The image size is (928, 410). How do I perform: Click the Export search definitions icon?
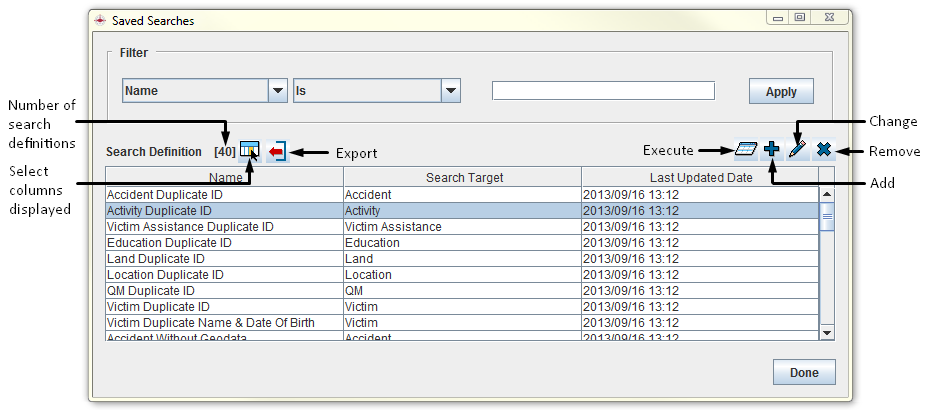[x=277, y=151]
